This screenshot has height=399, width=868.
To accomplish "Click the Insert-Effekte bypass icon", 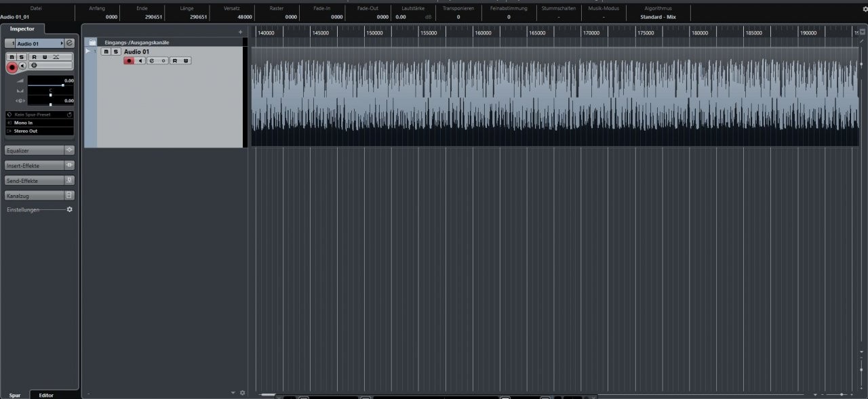I will coord(69,165).
